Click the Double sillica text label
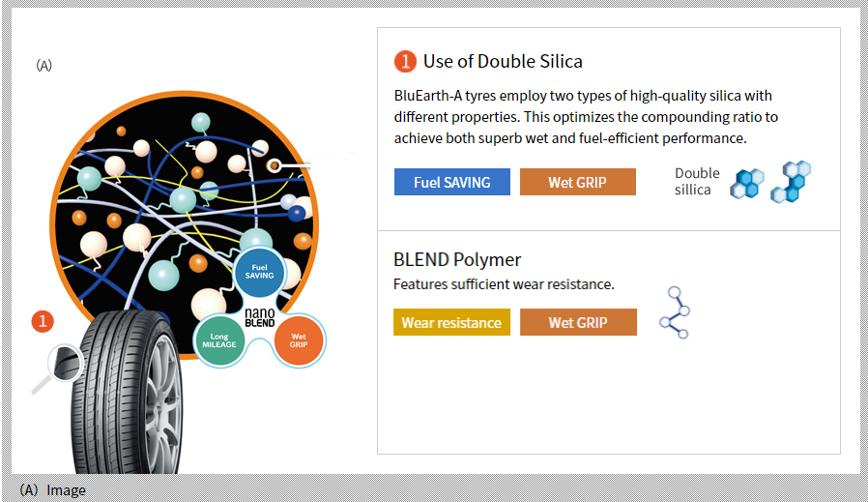The height and width of the screenshot is (502, 868). click(697, 181)
